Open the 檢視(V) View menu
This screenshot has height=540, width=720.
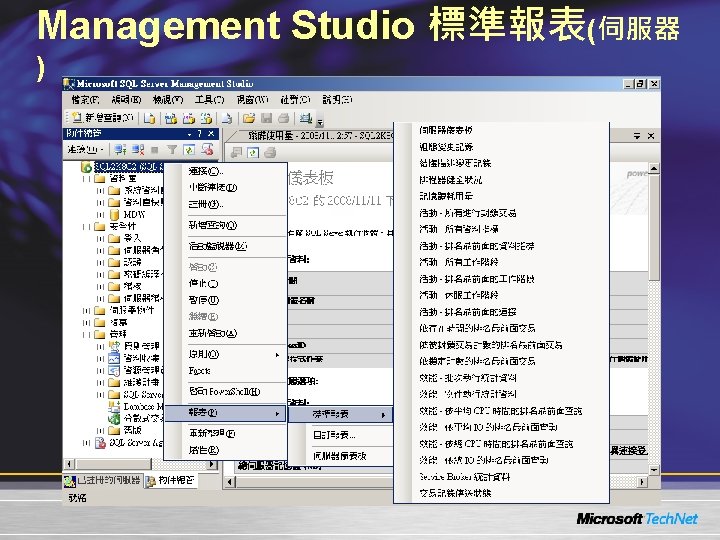[x=168, y=99]
